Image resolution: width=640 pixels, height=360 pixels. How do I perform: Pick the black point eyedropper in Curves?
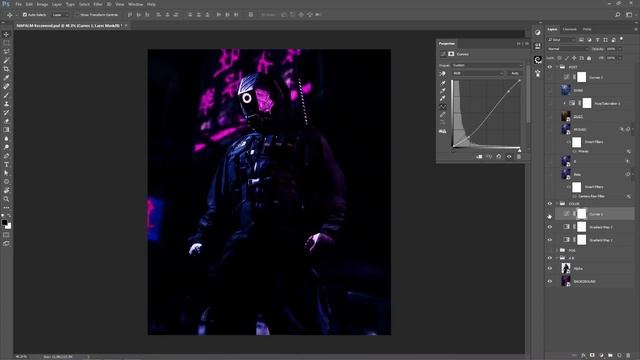coord(442,83)
